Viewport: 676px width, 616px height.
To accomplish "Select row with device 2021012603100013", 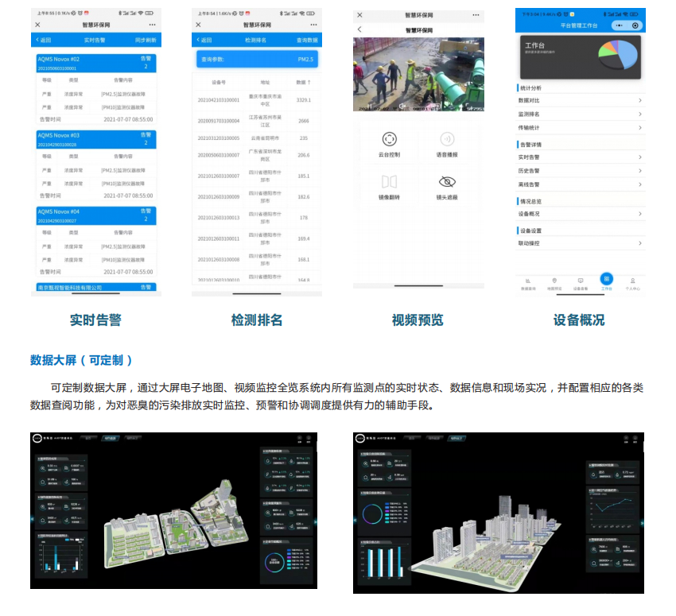I will tap(257, 218).
